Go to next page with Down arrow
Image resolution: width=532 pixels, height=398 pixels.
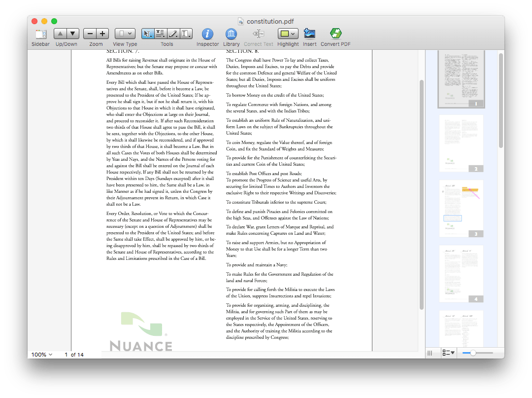click(72, 34)
